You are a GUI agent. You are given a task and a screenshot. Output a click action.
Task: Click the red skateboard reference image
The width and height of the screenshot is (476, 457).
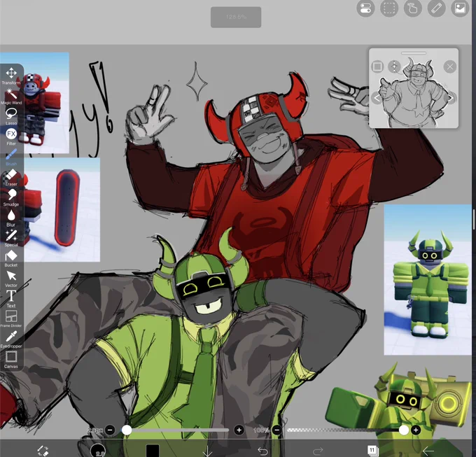click(62, 209)
